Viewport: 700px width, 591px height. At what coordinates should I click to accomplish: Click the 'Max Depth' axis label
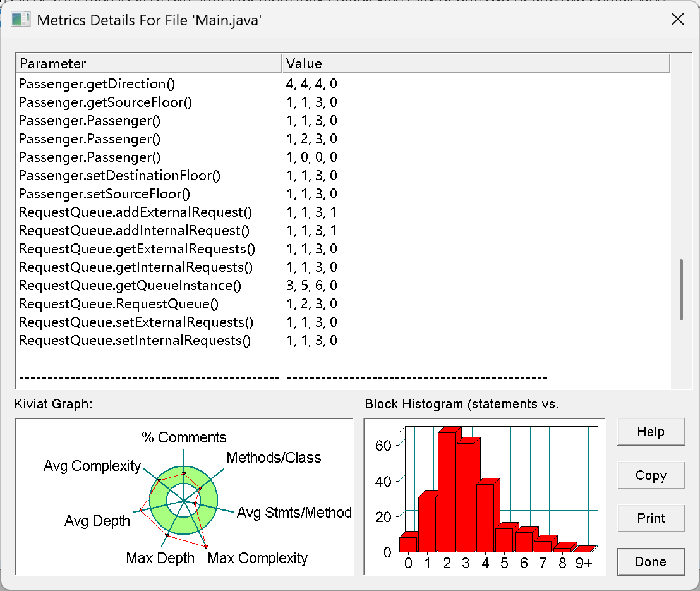click(x=160, y=558)
